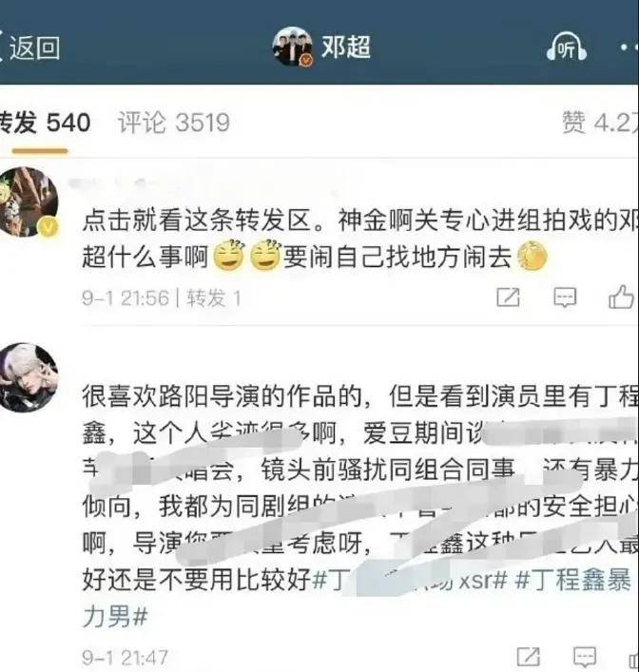Open 邓超's profile name in the header

pyautogui.click(x=346, y=47)
